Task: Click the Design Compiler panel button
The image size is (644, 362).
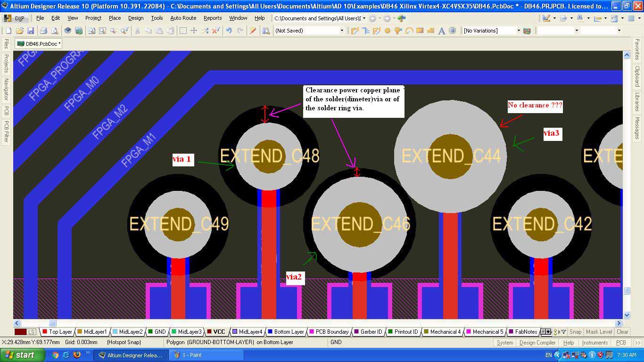Action: coord(537,343)
